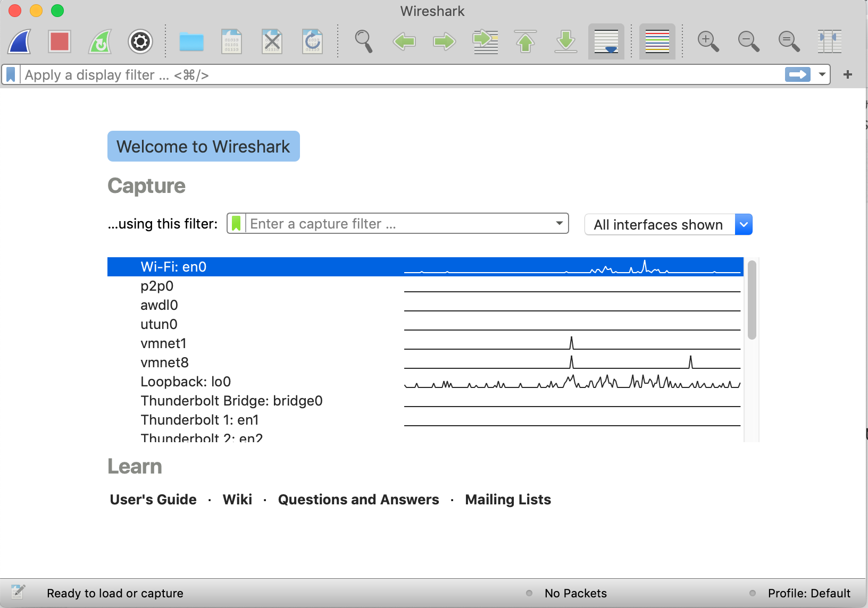Click the yellow minimize window button
The image size is (868, 608).
(36, 11)
